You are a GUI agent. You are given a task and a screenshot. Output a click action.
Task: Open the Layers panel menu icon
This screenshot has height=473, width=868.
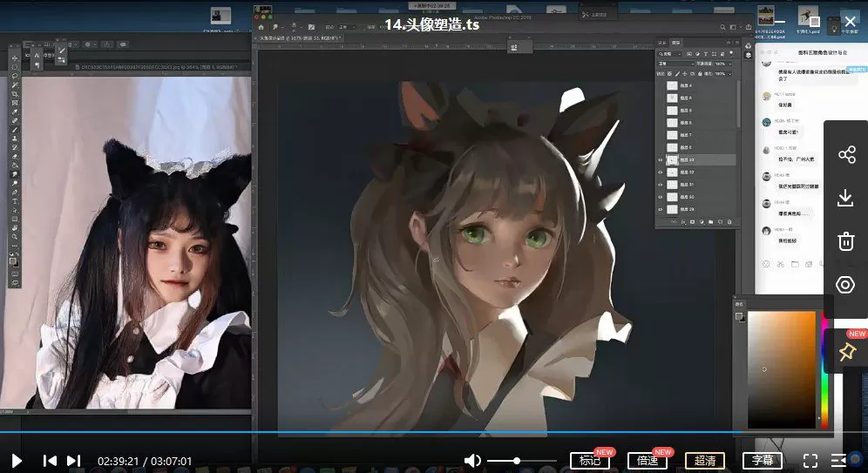pos(737,44)
